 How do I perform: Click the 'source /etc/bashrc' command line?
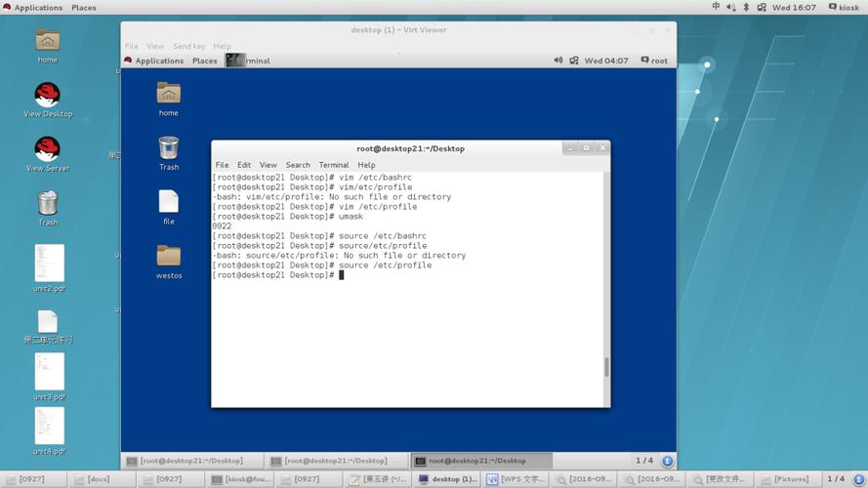click(x=319, y=236)
